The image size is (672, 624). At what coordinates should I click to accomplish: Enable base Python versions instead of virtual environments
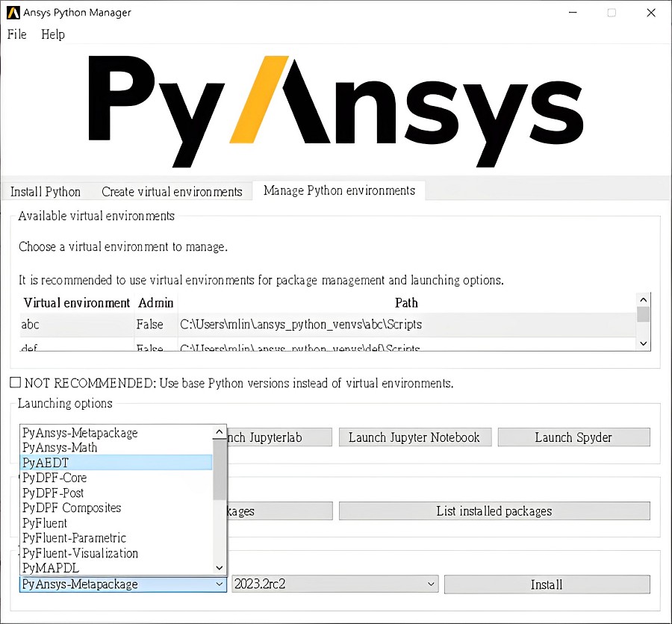pos(15,382)
